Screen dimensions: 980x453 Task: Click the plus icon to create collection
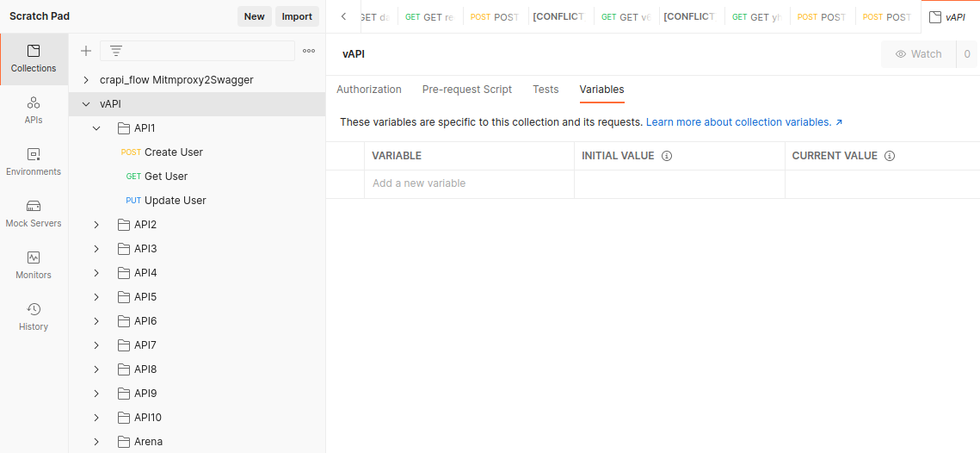[x=86, y=51]
